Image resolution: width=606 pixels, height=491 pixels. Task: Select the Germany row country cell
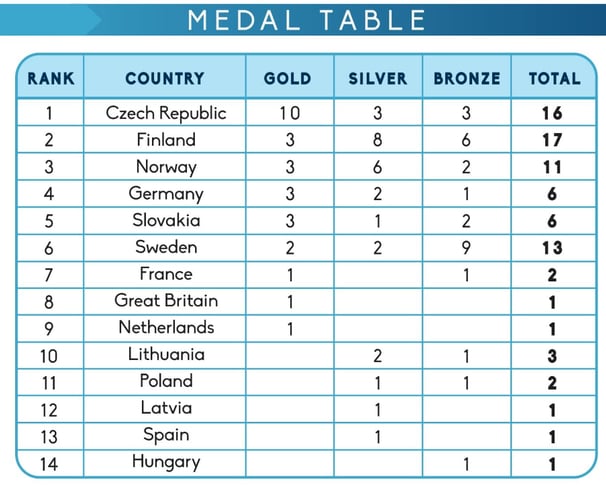pos(166,194)
